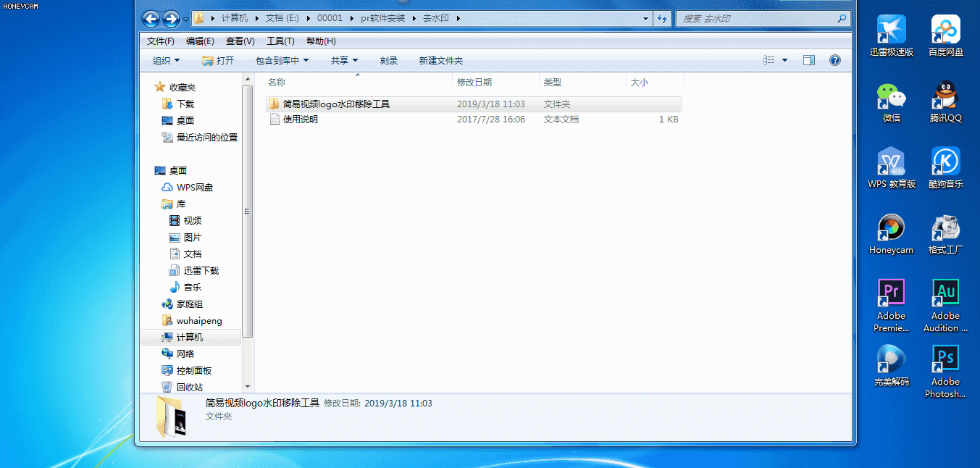Click the Honeycam desktop icon
This screenshot has height=468, width=980.
point(892,234)
